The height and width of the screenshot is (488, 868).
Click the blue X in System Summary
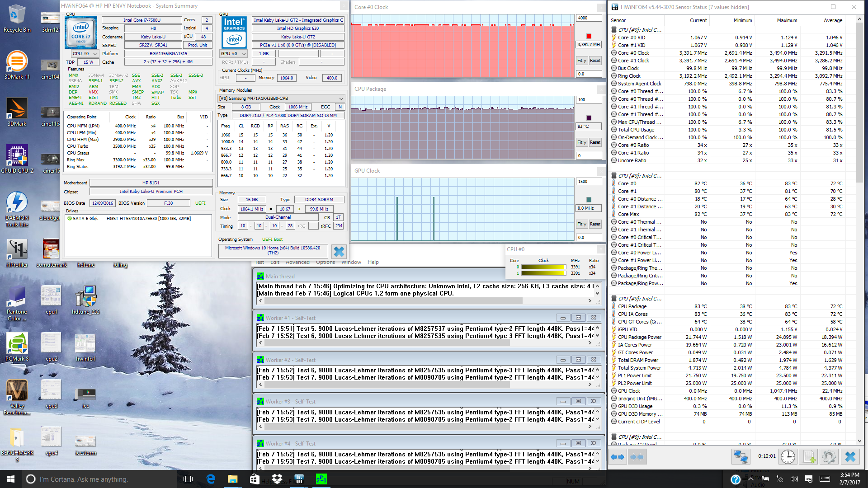tap(339, 251)
